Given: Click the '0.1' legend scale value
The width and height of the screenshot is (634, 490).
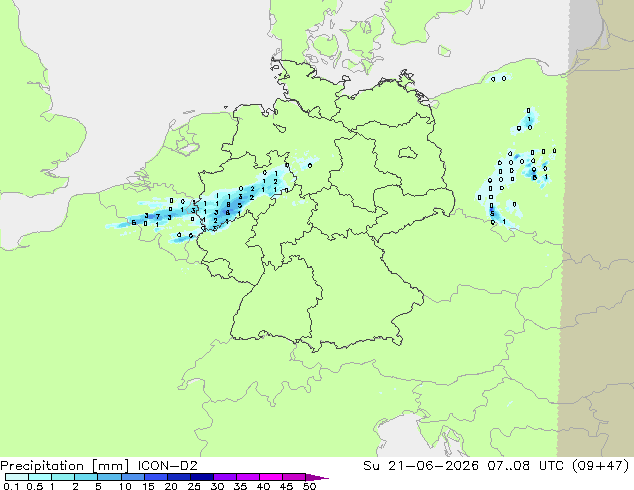Looking at the screenshot, I should (11, 486).
